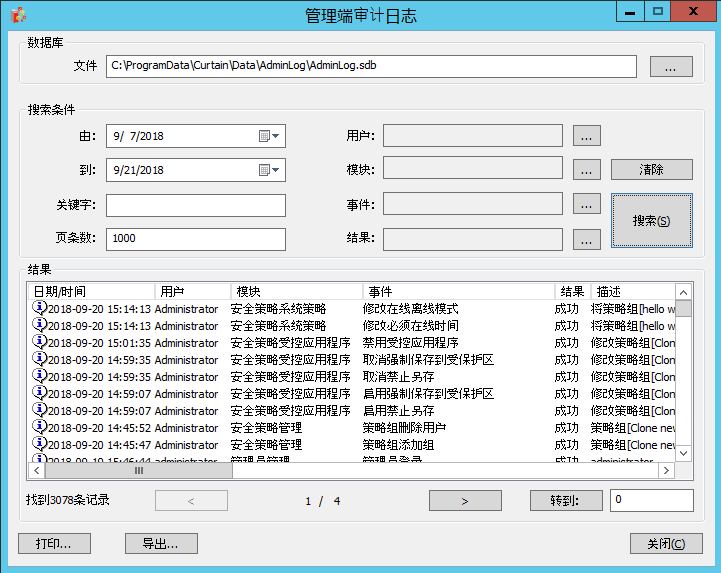The image size is (721, 573).
Task: Click timestamp 2018-09-20 14:45:52
Action: (99, 428)
